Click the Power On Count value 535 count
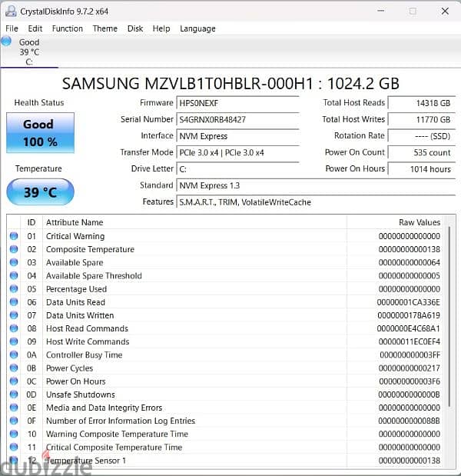Image resolution: width=461 pixels, height=476 pixels. click(422, 152)
